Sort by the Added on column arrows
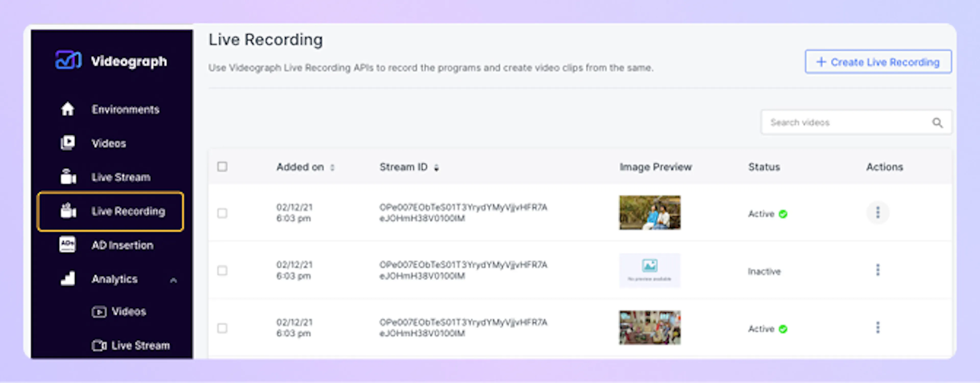 [x=332, y=168]
